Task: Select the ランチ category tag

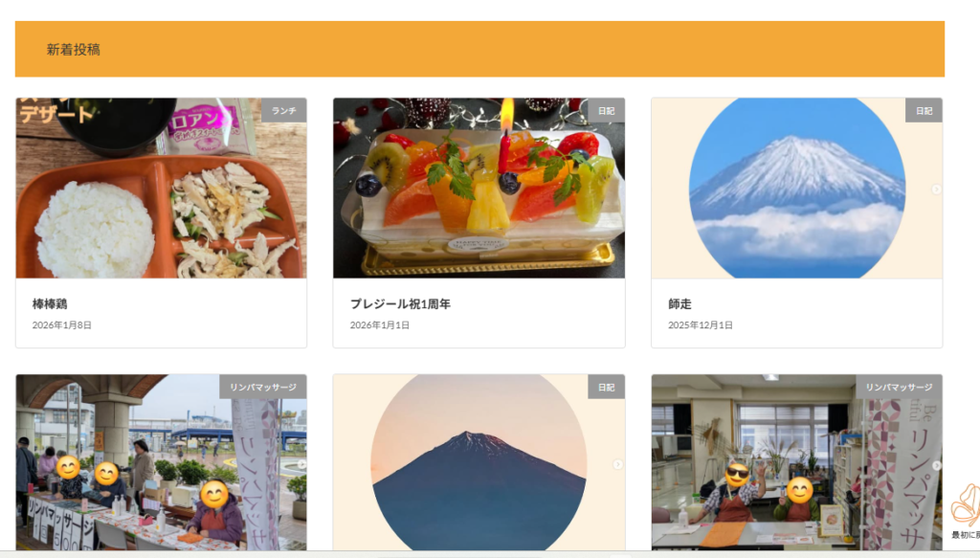Action: (283, 111)
